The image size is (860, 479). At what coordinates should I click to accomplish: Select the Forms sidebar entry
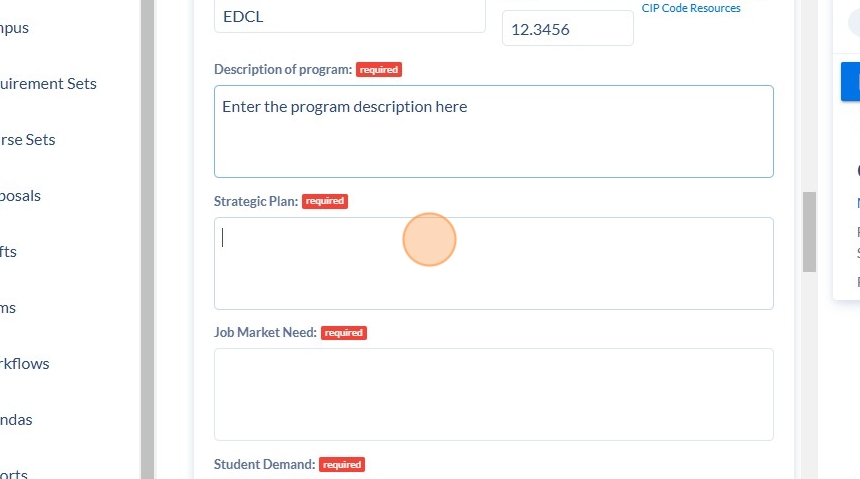(8, 308)
